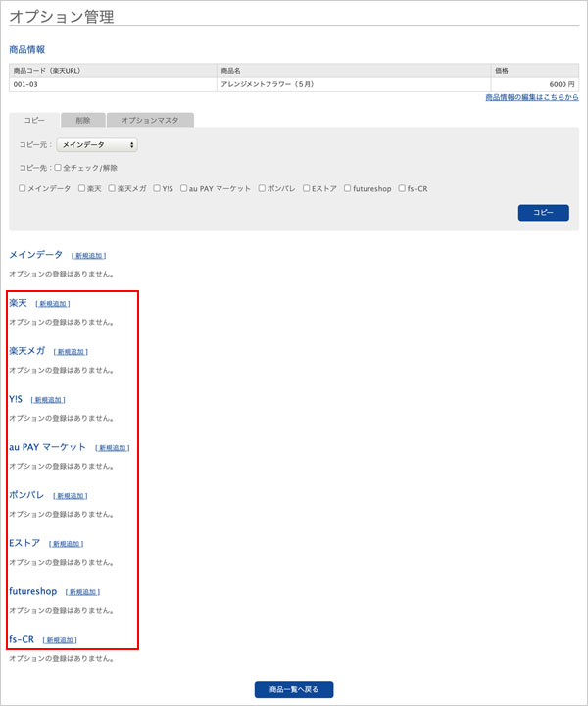
Task: Add new option for futureshop section
Action: (83, 592)
